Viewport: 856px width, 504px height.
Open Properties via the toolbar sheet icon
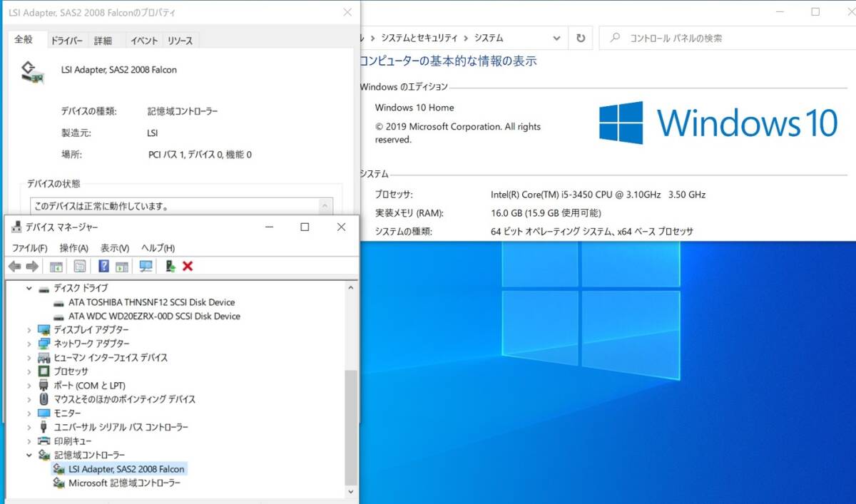(x=79, y=266)
